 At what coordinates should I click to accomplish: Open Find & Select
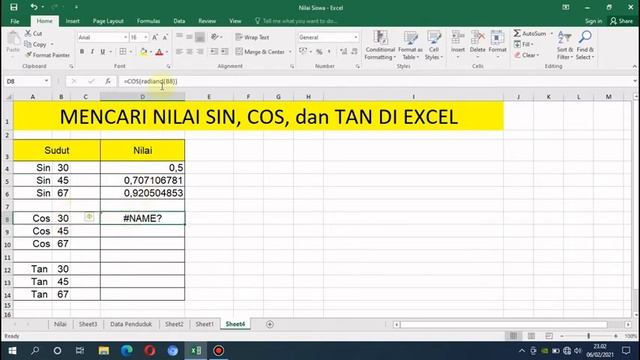click(585, 45)
